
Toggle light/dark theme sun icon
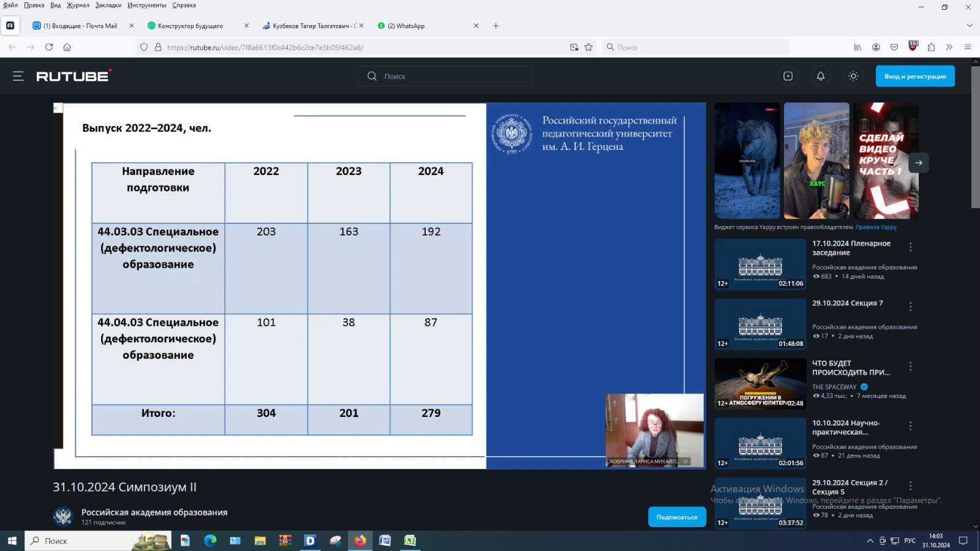(x=853, y=76)
